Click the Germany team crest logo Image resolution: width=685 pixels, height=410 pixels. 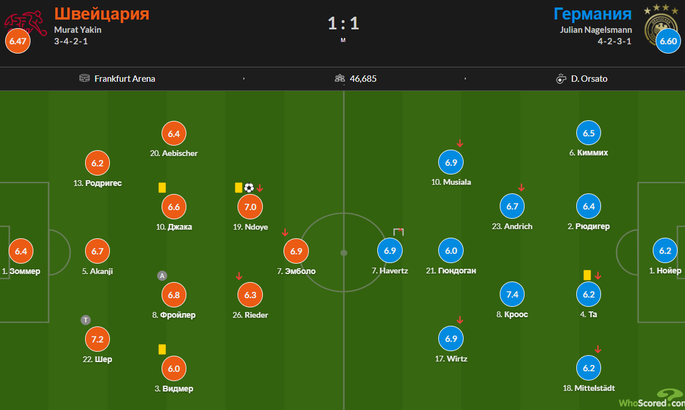(661, 26)
